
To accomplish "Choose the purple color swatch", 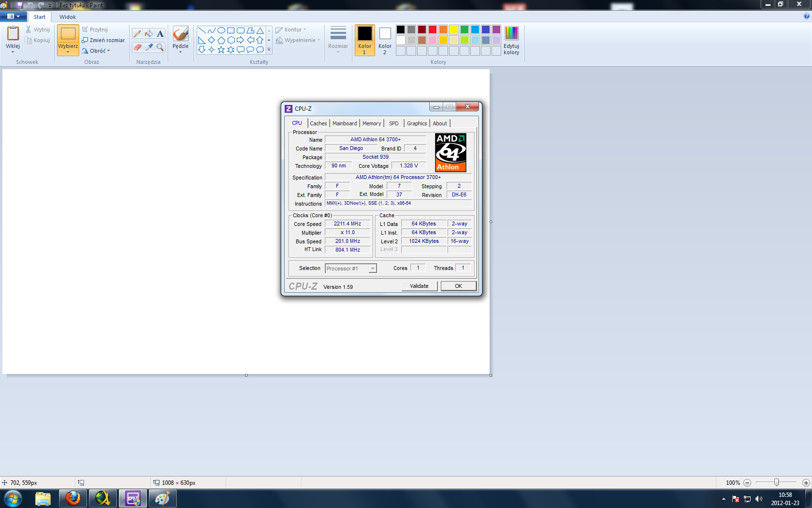I will (x=496, y=30).
